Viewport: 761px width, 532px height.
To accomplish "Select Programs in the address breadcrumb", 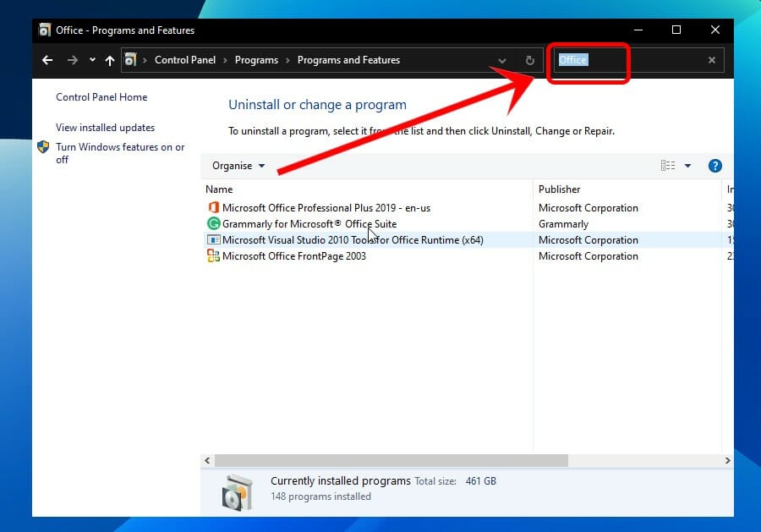I will pos(256,60).
